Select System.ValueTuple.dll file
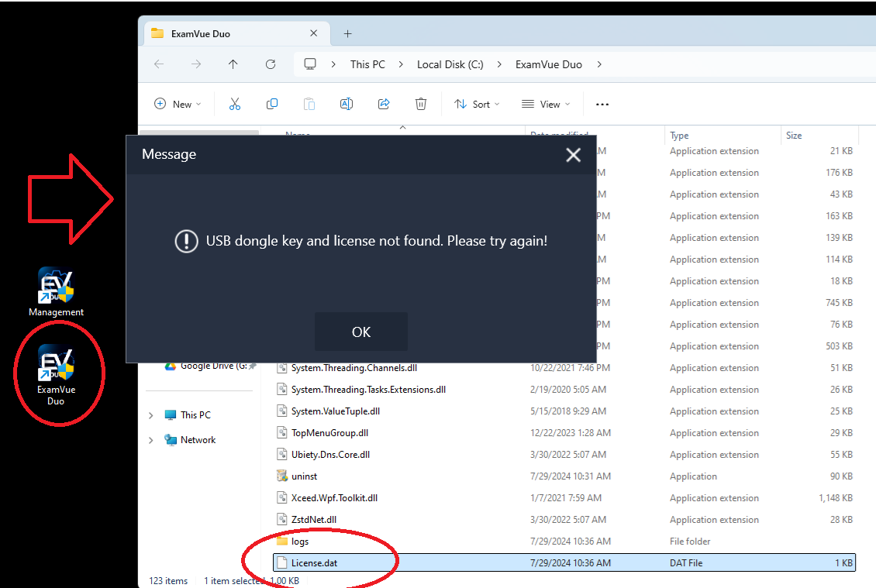876x588 pixels. coord(564,411)
